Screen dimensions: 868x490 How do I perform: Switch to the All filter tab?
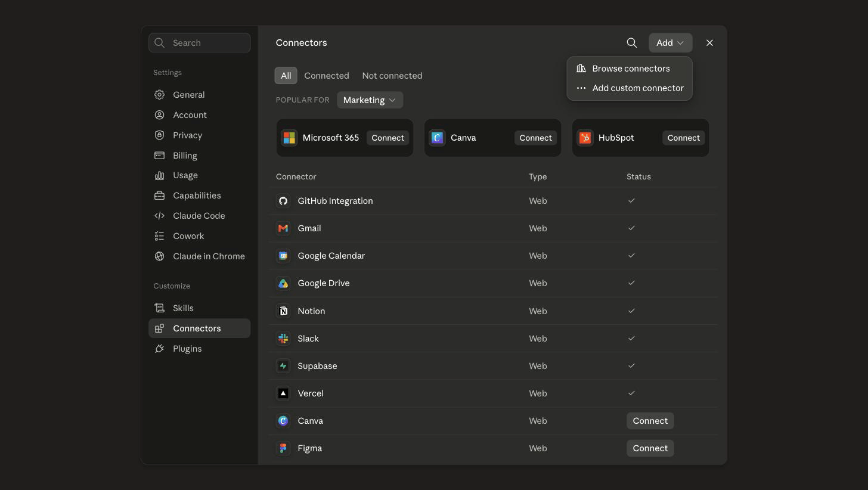(286, 76)
